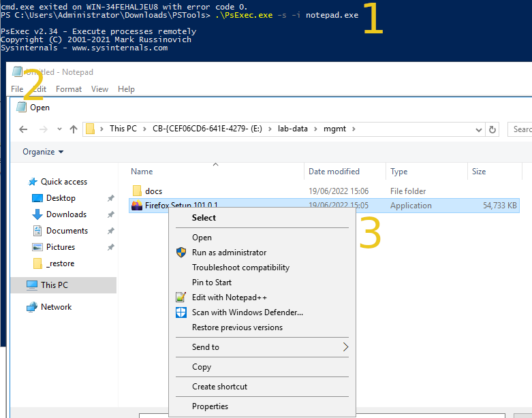Open _restore folder in navigation pane

tap(60, 263)
